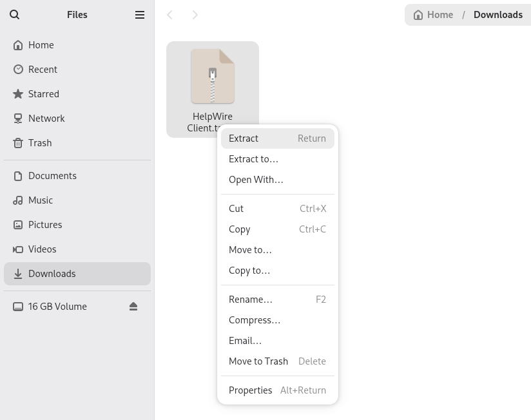Select Move to Trash menu entry
531x420 pixels.
point(278,361)
